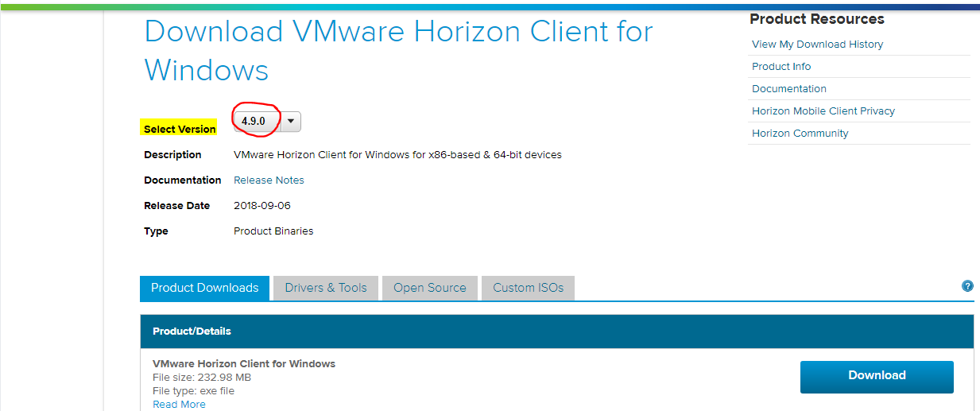980x411 pixels.
Task: Click the Release Date label
Action: (x=176, y=206)
